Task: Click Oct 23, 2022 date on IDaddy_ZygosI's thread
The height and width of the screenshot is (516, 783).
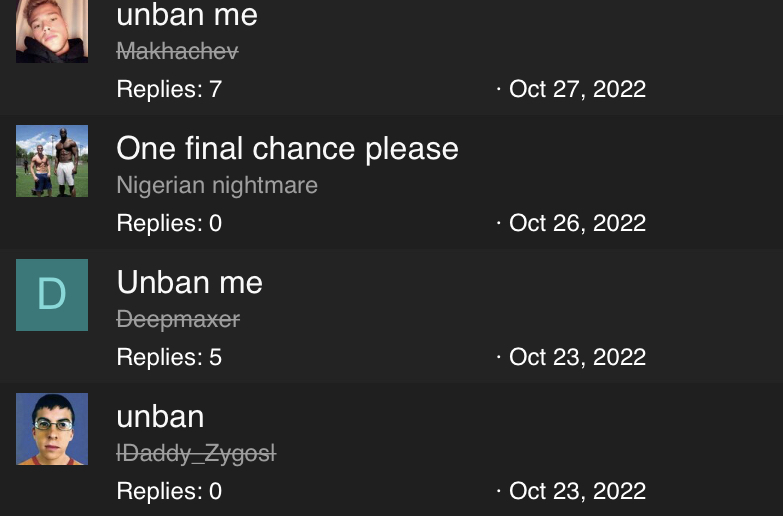Action: click(x=577, y=492)
